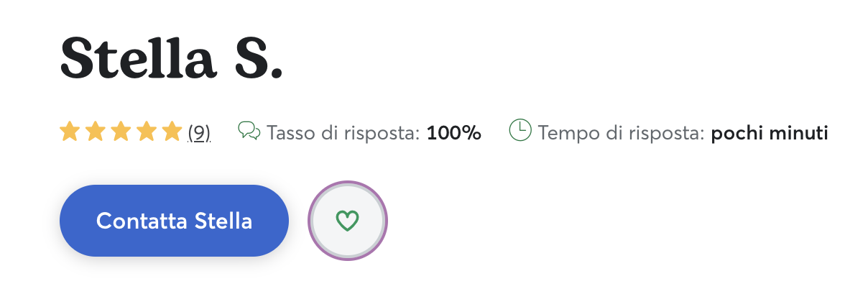Click the clock response-time icon

520,130
